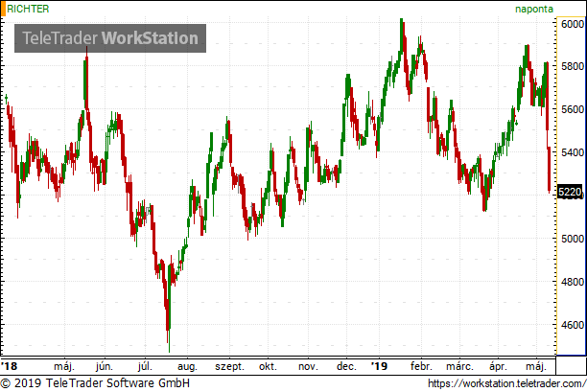Click the 'júl.' month label

pos(145,366)
